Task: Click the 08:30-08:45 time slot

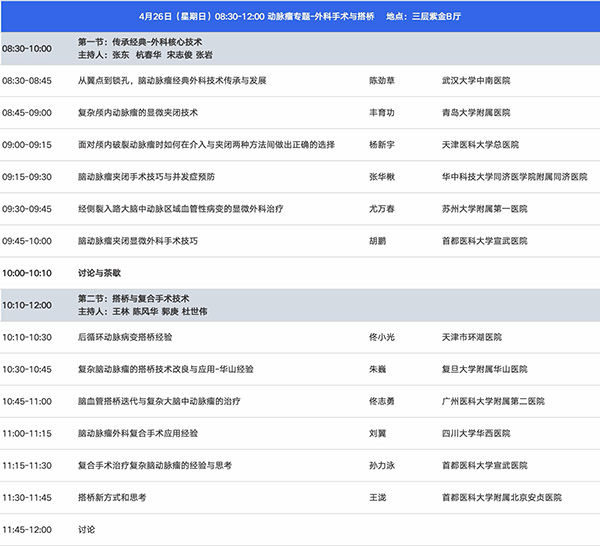Action: click(x=29, y=80)
